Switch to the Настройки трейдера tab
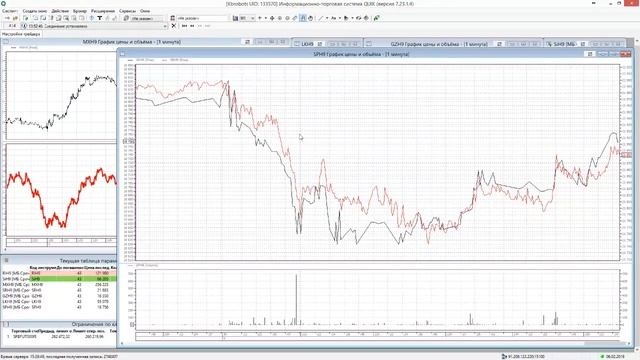Viewport: 640px width, 360px height. [21, 34]
